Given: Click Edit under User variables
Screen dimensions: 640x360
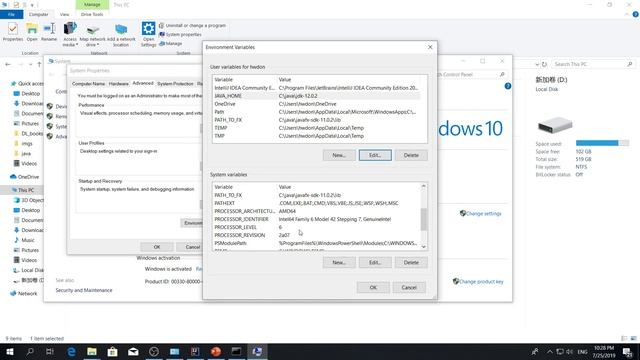Looking at the screenshot, I should [375, 155].
